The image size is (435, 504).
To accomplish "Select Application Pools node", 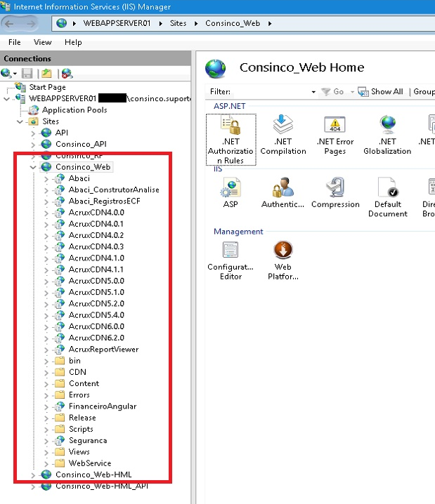I will point(74,110).
